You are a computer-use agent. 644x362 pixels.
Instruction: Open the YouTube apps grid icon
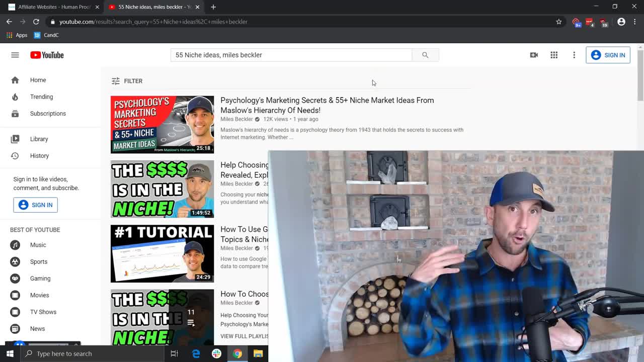click(x=554, y=55)
